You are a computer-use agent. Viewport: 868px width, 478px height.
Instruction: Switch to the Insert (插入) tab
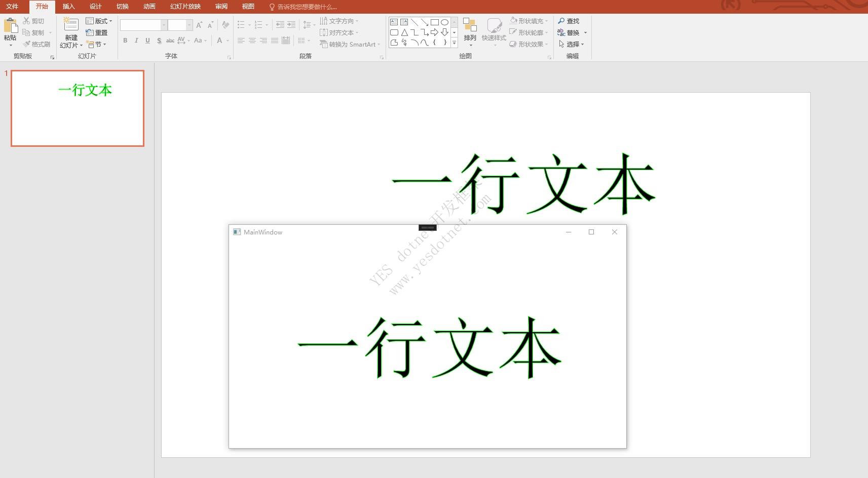point(68,7)
